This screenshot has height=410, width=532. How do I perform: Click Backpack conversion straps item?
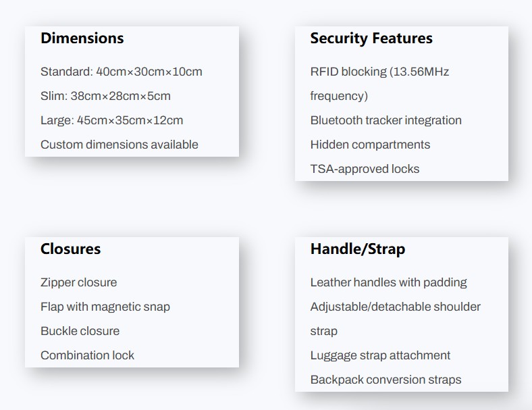pos(385,380)
